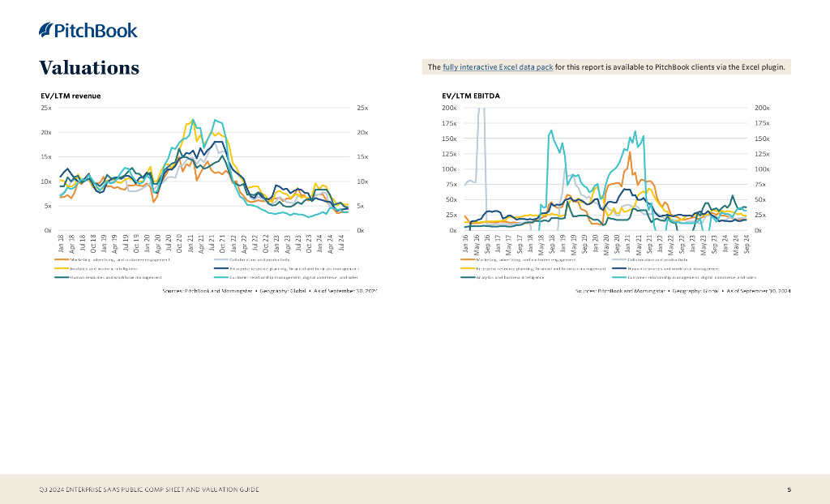830x504 pixels.
Task: Click the sources note under the EBITDA chart
Action: [682, 290]
